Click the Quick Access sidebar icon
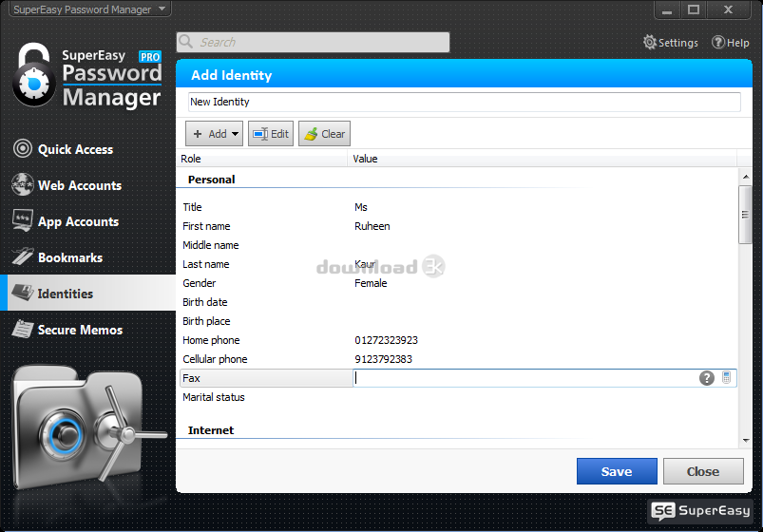763x532 pixels. (23, 149)
